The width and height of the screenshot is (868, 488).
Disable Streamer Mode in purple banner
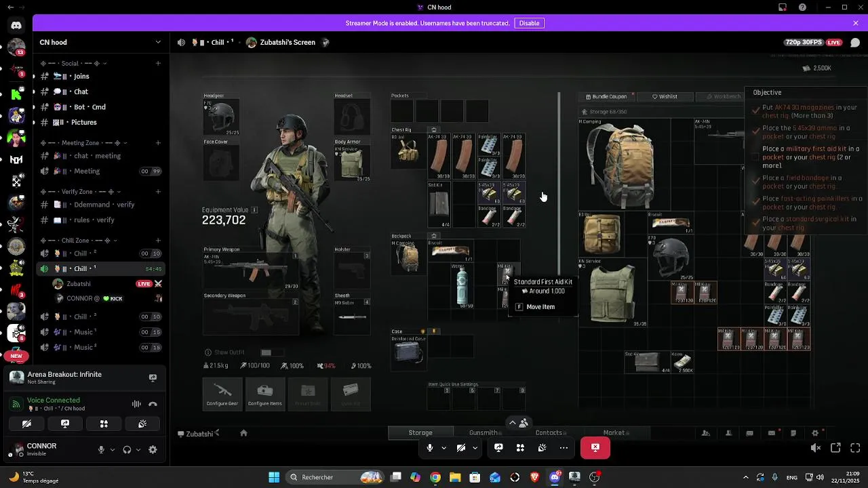pyautogui.click(x=529, y=23)
